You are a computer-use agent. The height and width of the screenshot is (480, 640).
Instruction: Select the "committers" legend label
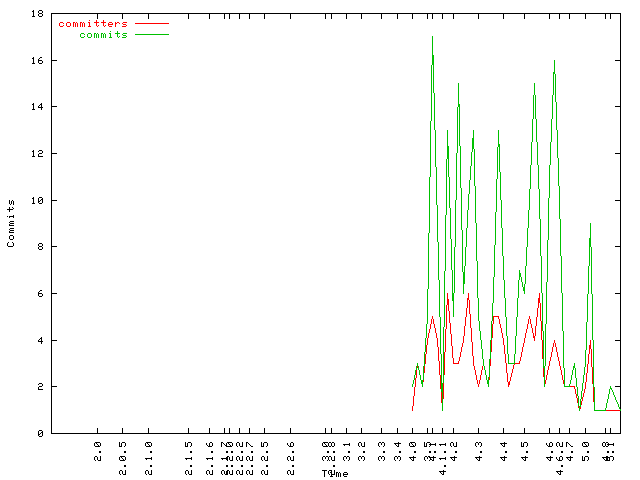(x=93, y=23)
